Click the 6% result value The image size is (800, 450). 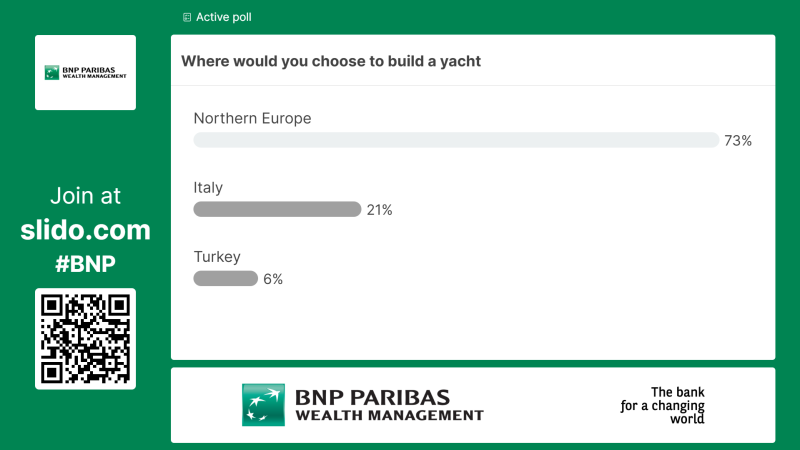tap(273, 279)
